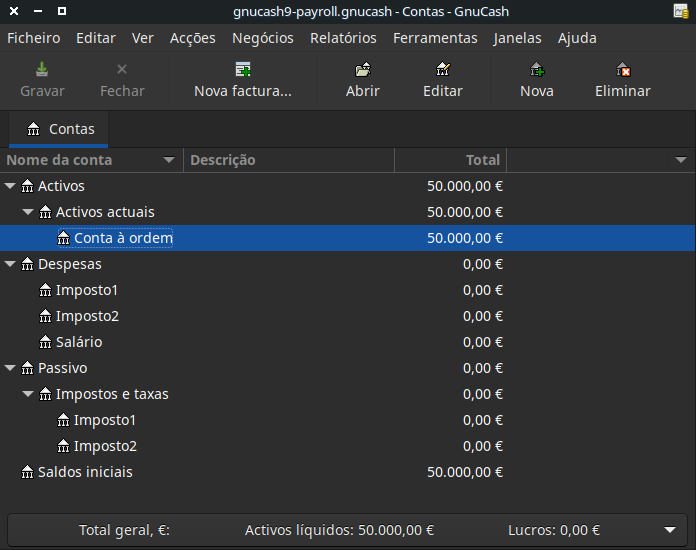Screen dimensions: 696x550
Task: Collapse the Activos account tree
Action: pos(11,186)
